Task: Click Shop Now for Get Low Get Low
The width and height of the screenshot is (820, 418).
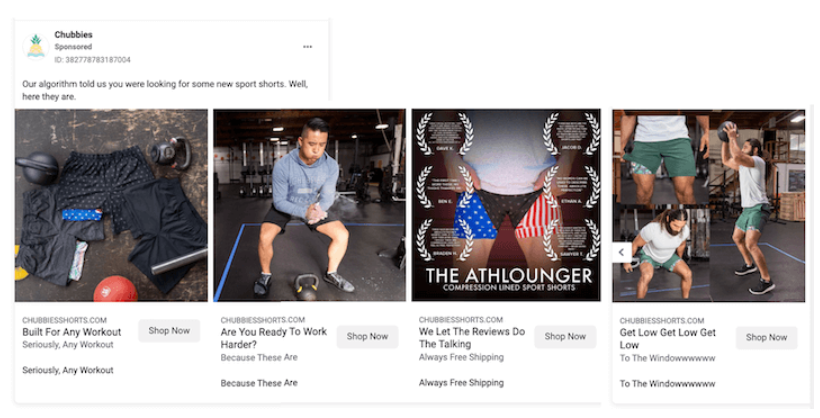Action: 766,337
